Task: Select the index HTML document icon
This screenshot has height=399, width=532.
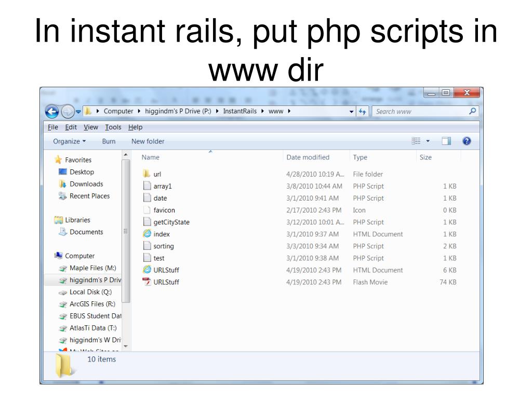Action: (147, 233)
